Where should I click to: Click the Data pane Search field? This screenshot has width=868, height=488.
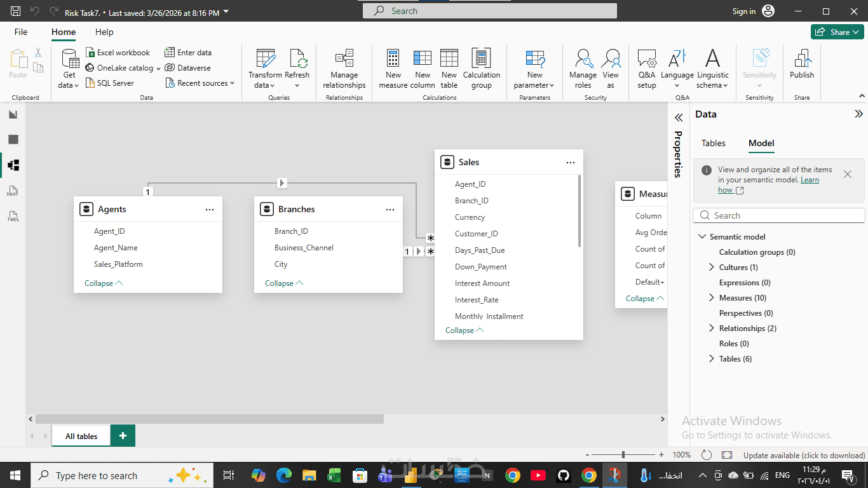(779, 215)
